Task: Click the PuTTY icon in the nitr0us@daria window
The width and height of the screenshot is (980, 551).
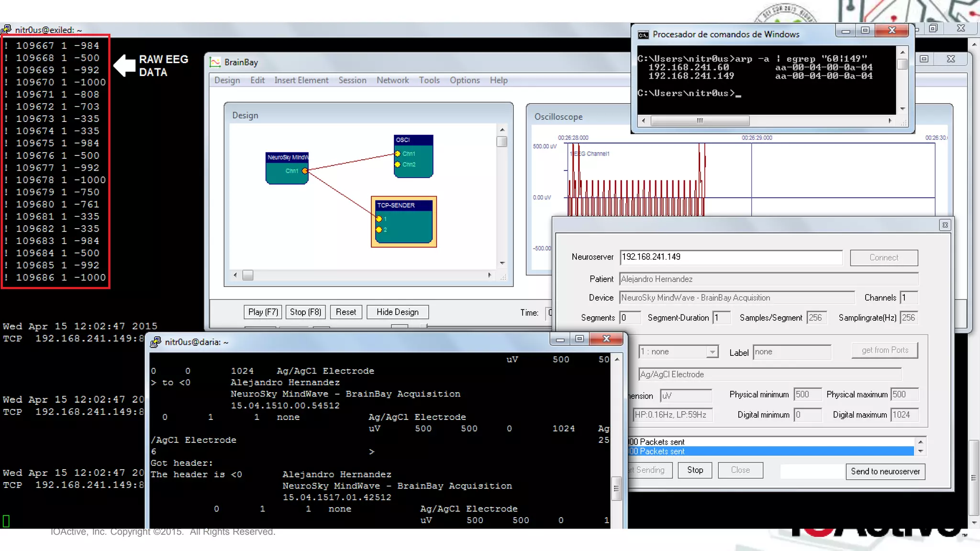Action: 156,342
